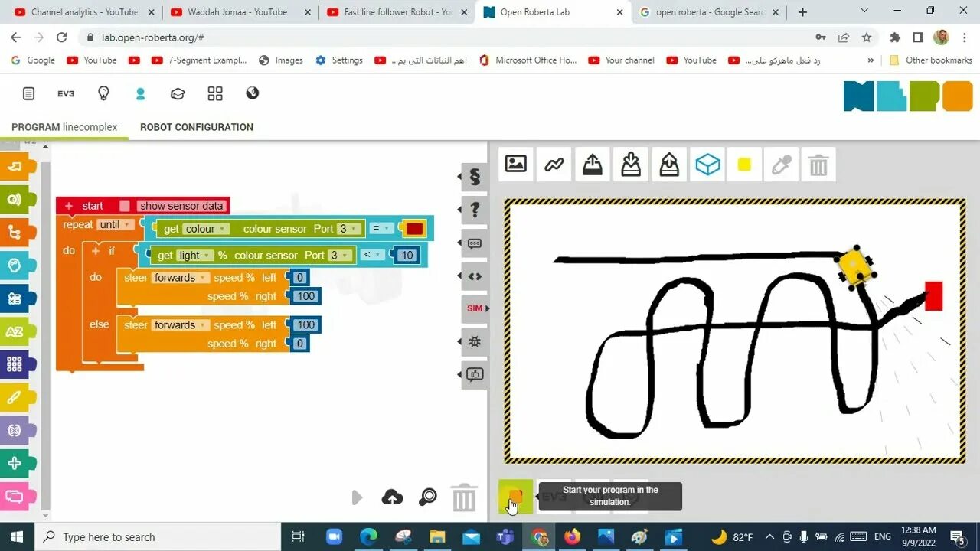The height and width of the screenshot is (551, 980).
Task: Open the '<' comparison operator dropdown
Action: [372, 255]
